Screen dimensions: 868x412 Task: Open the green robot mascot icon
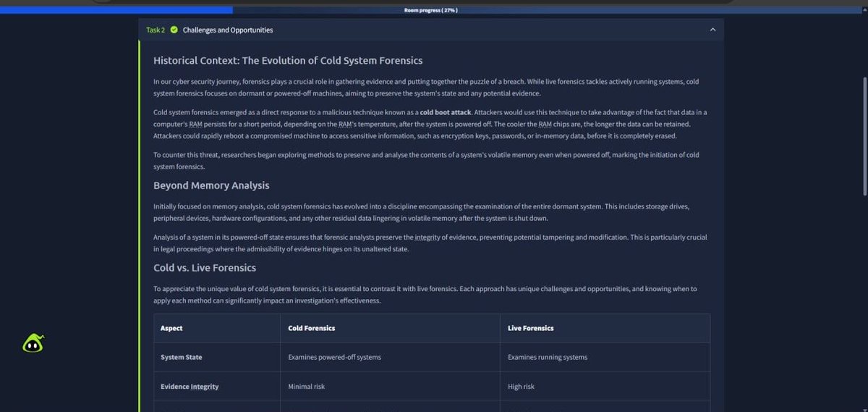click(33, 344)
